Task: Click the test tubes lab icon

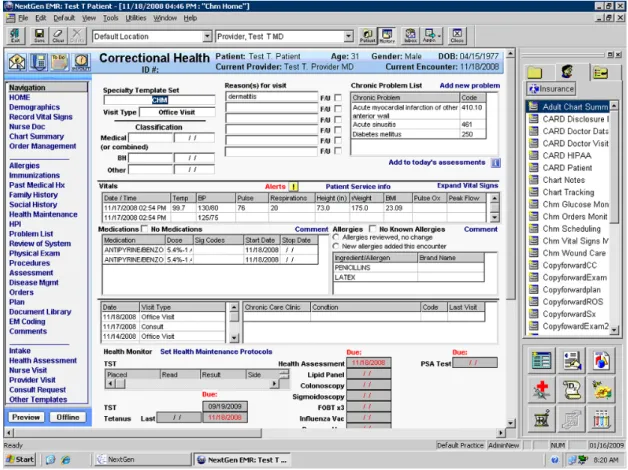Action: [601, 419]
